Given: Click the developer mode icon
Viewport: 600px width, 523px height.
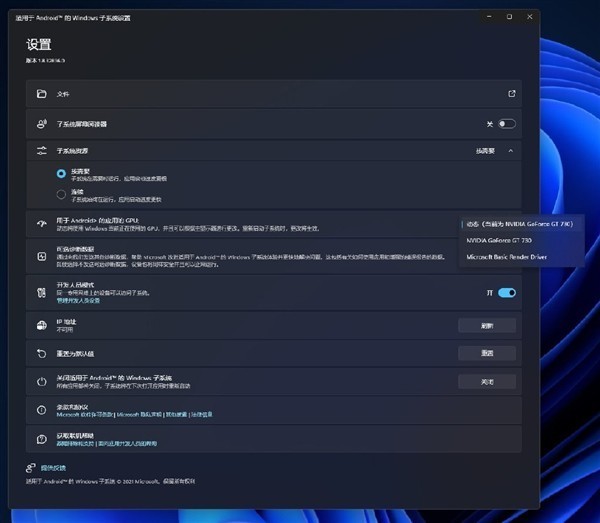Looking at the screenshot, I should click(42, 293).
